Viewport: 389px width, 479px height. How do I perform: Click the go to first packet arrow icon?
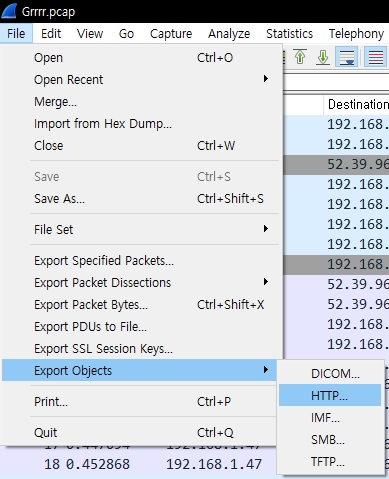[x=300, y=57]
